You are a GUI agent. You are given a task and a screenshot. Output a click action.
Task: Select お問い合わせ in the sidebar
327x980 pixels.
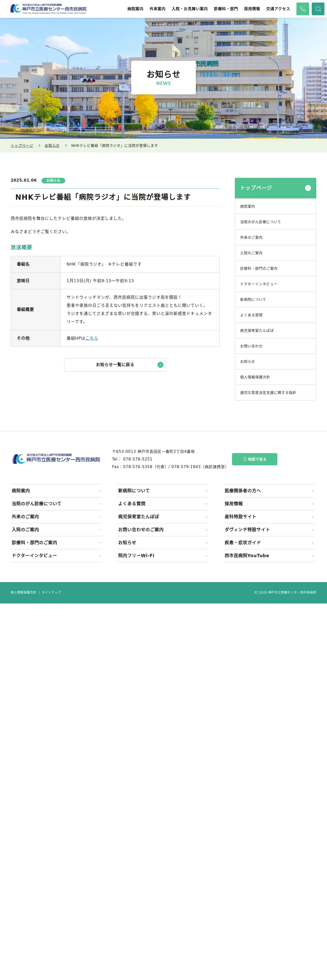click(x=275, y=346)
